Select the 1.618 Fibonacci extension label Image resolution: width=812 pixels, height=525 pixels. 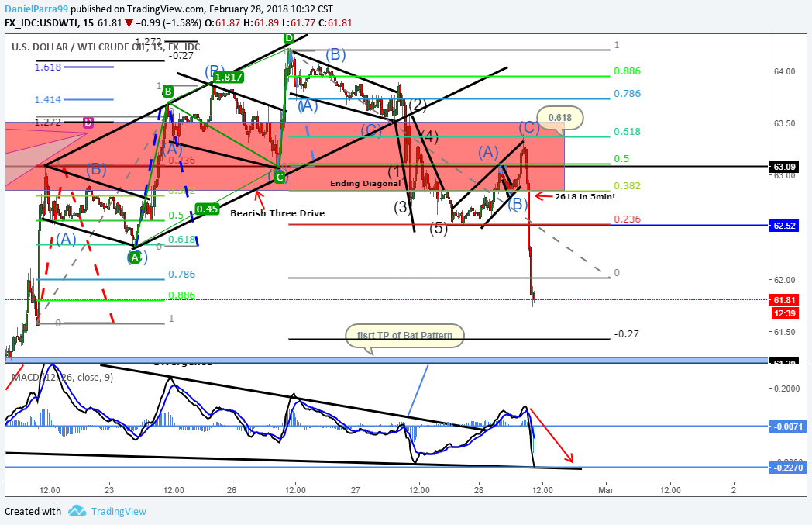(x=48, y=67)
